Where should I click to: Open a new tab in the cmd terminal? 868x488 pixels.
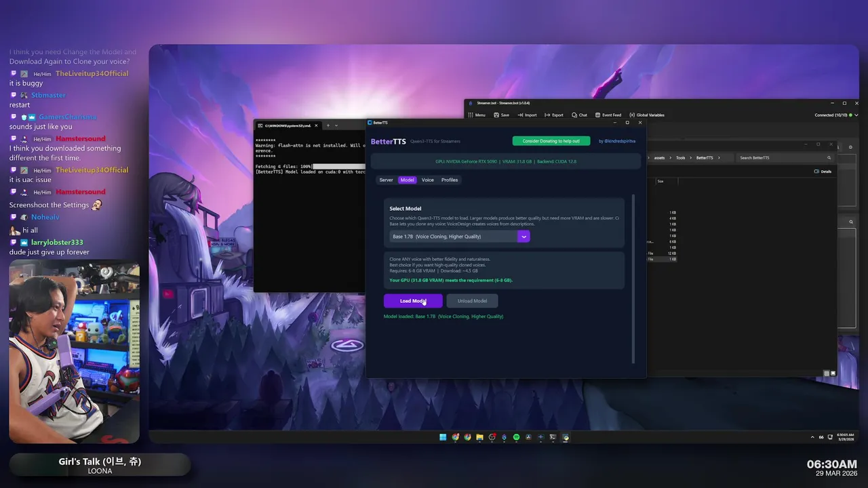click(328, 125)
